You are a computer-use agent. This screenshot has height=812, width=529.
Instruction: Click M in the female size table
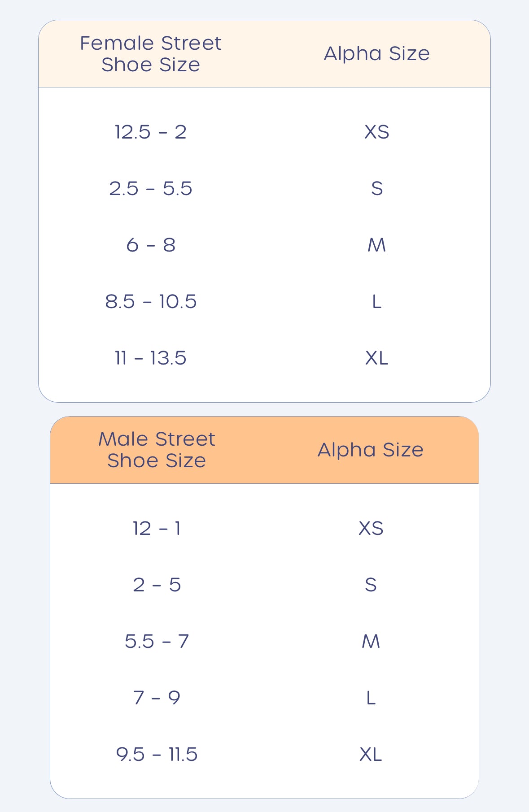pyautogui.click(x=377, y=245)
